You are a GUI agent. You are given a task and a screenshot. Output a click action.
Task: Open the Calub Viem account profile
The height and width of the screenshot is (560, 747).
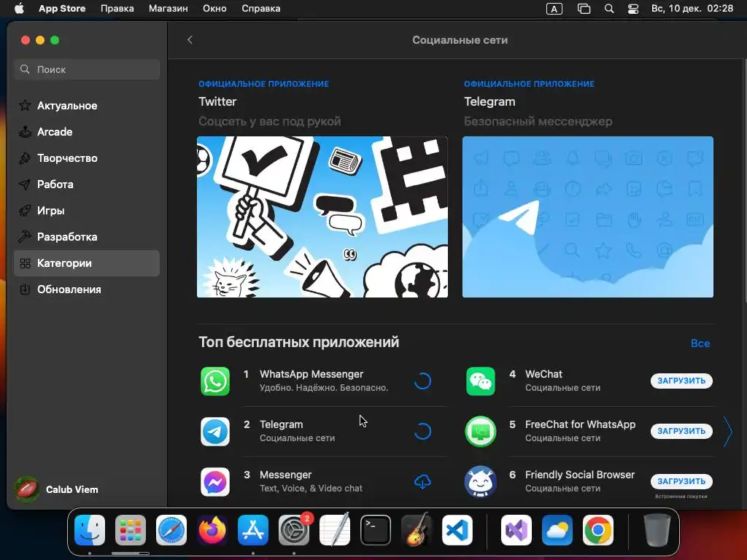tap(57, 489)
